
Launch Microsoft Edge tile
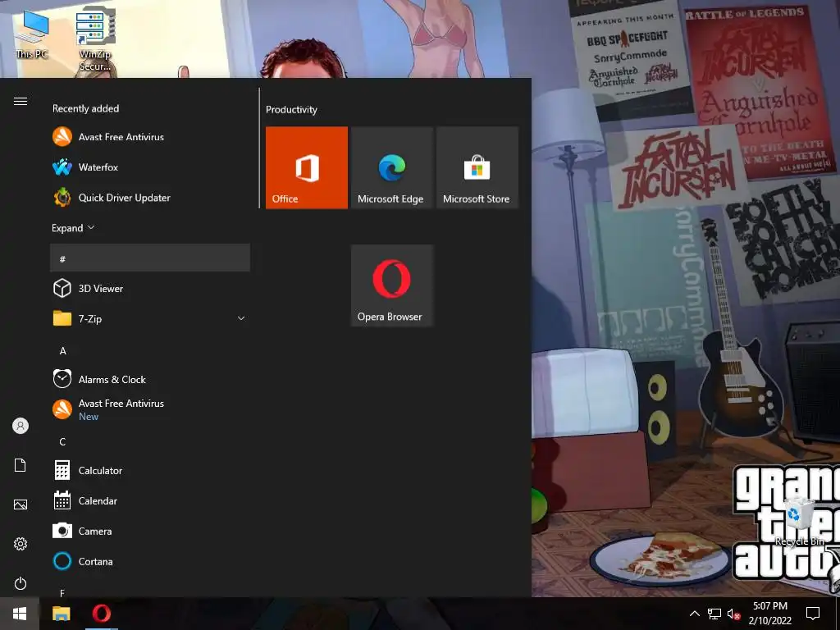tap(392, 167)
